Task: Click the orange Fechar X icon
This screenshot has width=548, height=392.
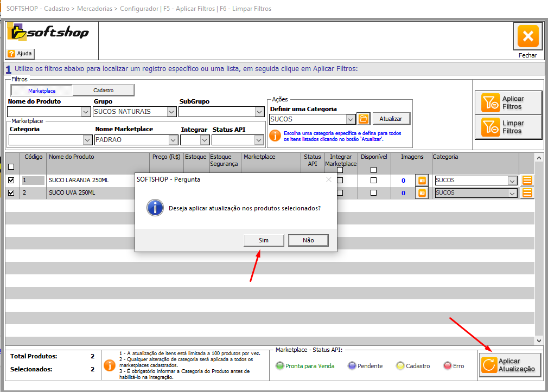Action: point(527,37)
